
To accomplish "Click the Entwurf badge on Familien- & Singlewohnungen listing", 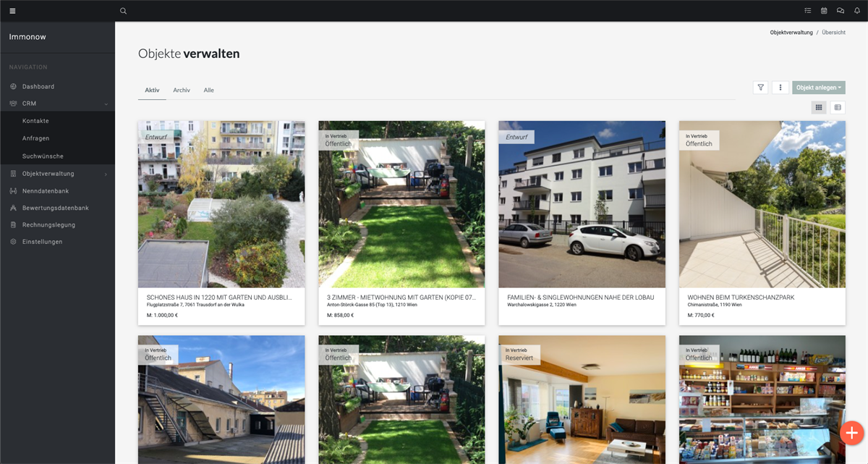I will point(516,137).
